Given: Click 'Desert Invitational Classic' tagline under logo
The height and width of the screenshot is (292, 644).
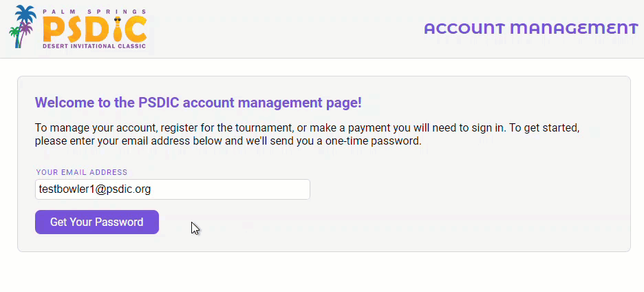Looking at the screenshot, I should point(94,46).
